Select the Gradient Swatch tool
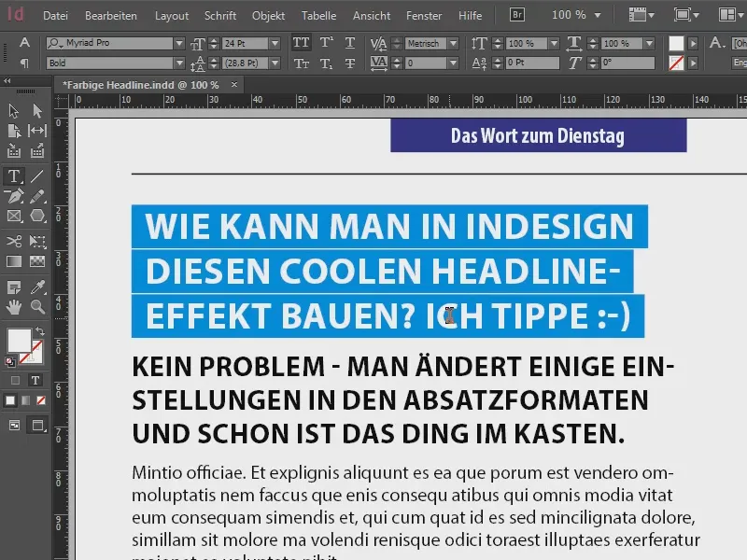Screen dimensions: 747x560 click(x=13, y=261)
